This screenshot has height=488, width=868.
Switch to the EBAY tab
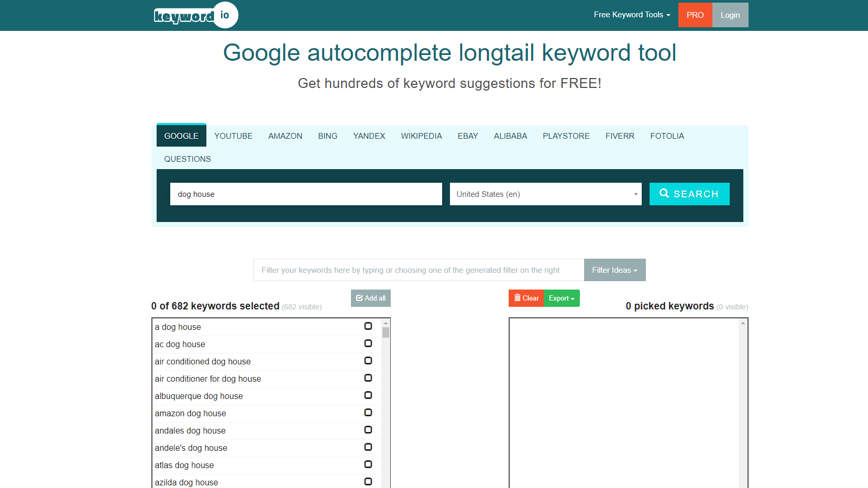pyautogui.click(x=468, y=136)
